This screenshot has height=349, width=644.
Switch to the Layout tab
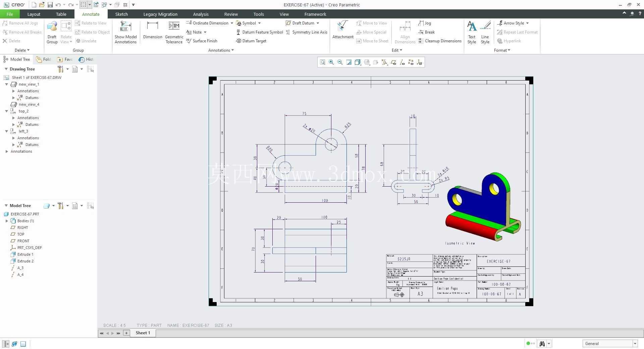34,14
